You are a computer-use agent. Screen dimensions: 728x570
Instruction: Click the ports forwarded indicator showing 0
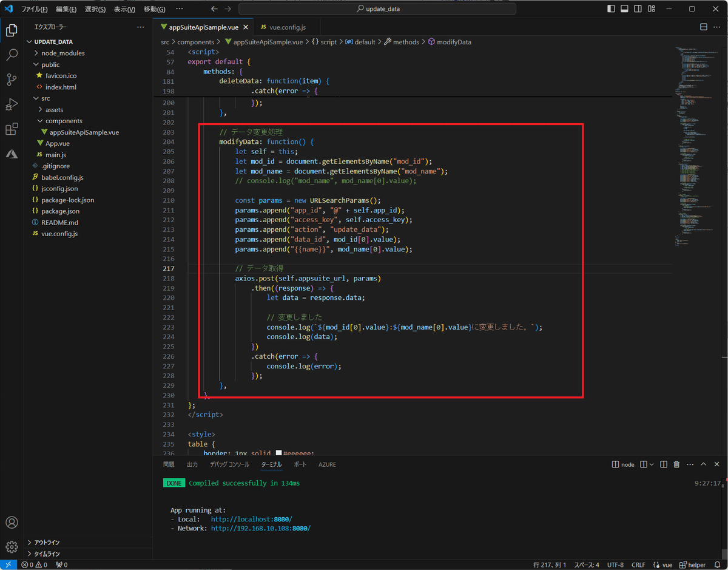click(x=61, y=565)
